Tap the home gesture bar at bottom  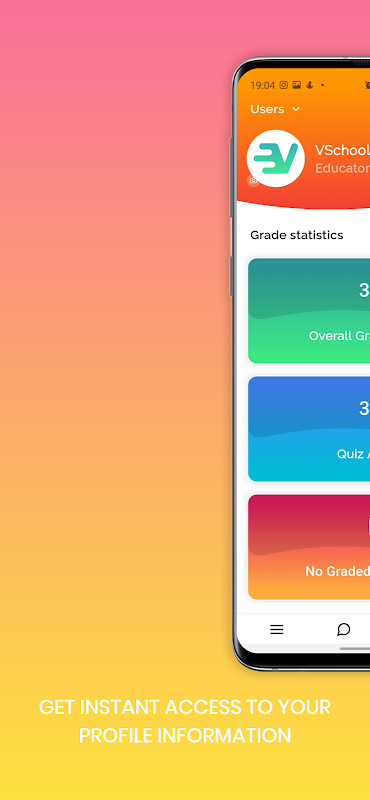click(355, 649)
